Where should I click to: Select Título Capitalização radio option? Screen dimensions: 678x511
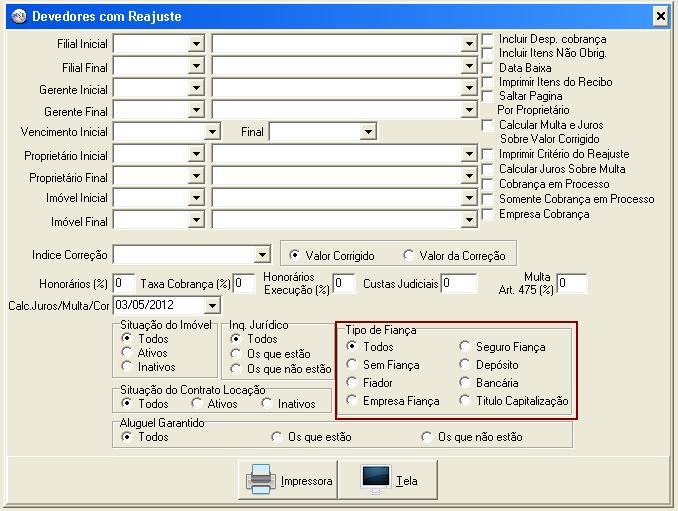pos(465,401)
